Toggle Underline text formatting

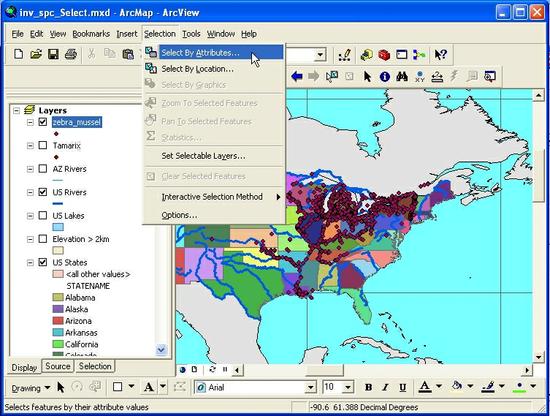tap(403, 387)
